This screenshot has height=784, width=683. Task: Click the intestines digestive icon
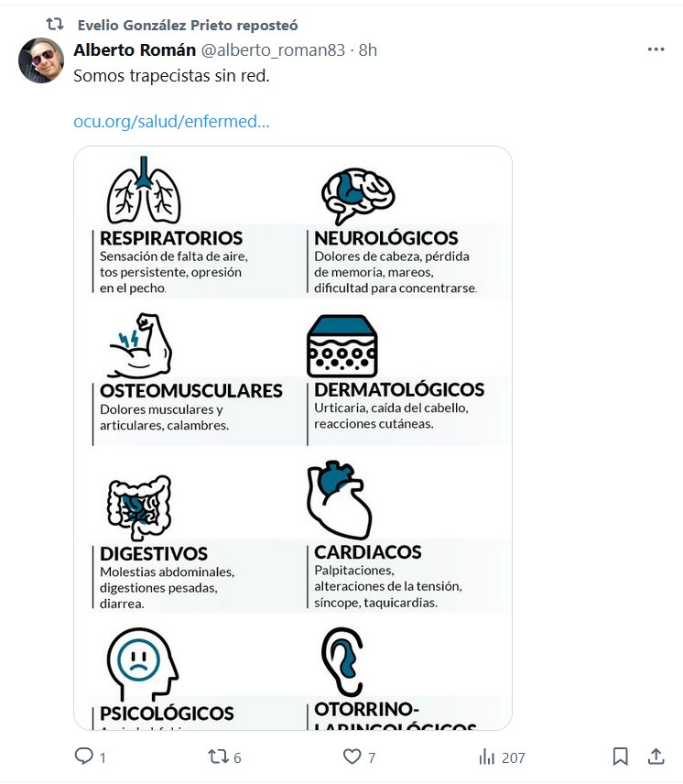tap(138, 507)
